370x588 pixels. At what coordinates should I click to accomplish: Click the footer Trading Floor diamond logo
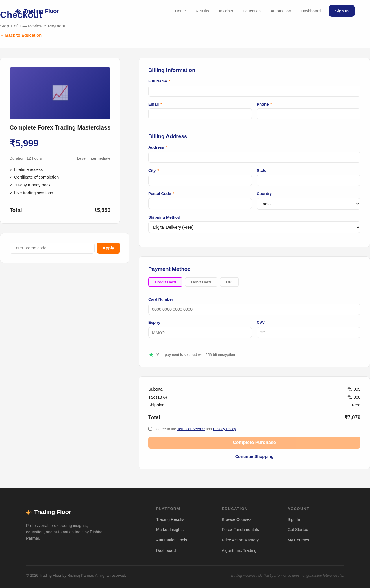pyautogui.click(x=29, y=512)
